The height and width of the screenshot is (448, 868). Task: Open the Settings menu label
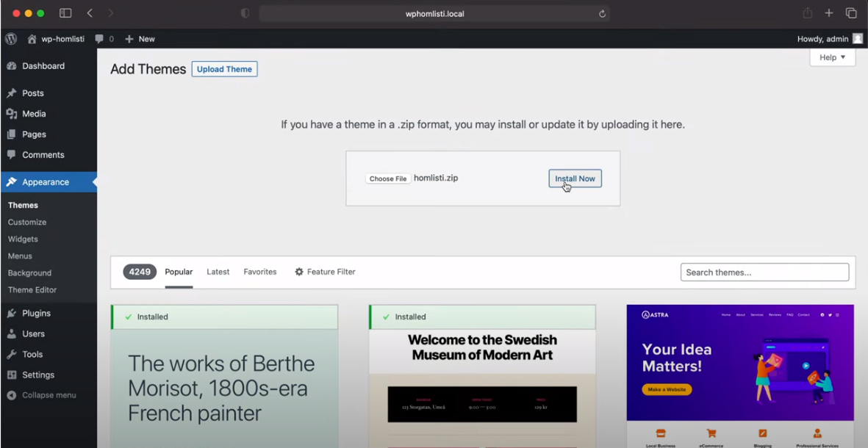(x=38, y=375)
